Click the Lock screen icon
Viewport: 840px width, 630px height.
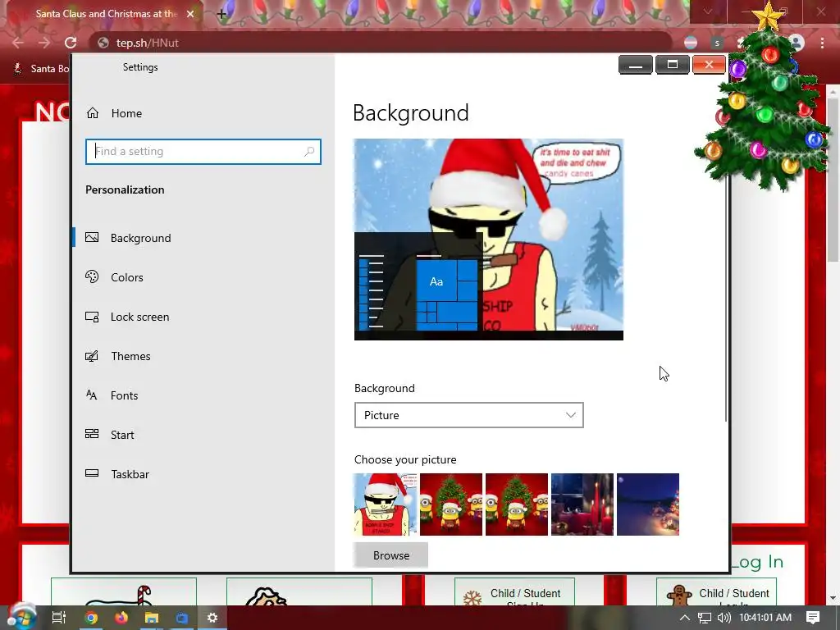click(x=92, y=317)
